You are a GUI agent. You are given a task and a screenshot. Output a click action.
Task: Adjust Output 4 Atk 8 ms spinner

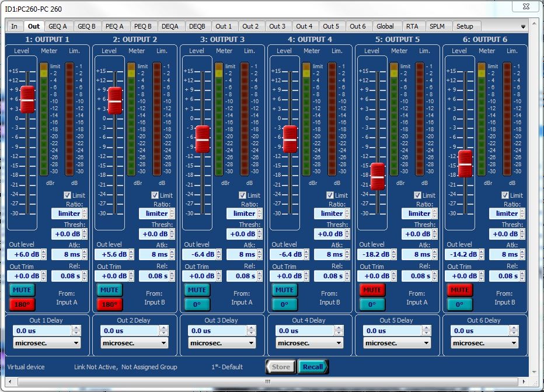[x=347, y=254]
